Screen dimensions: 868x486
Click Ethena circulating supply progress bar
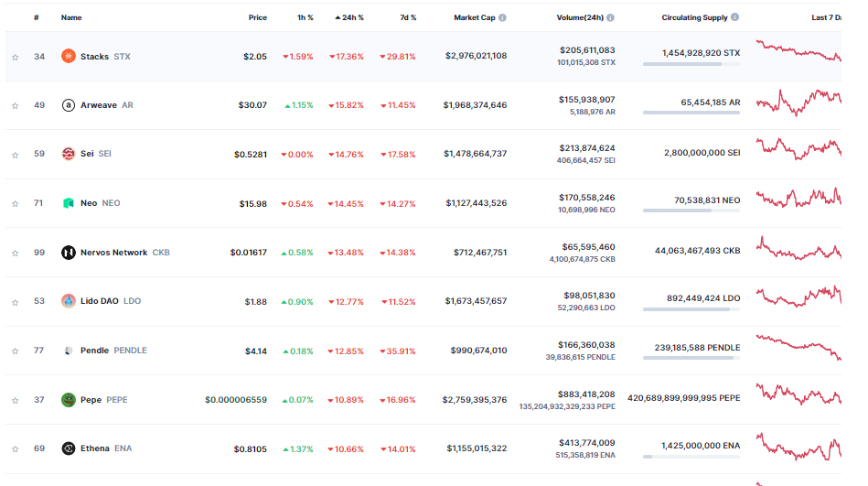click(691, 457)
